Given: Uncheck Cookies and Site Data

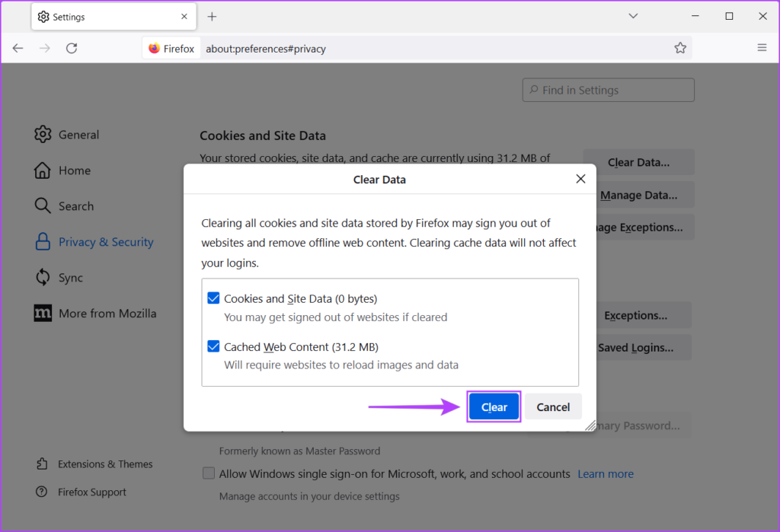Looking at the screenshot, I should [213, 298].
